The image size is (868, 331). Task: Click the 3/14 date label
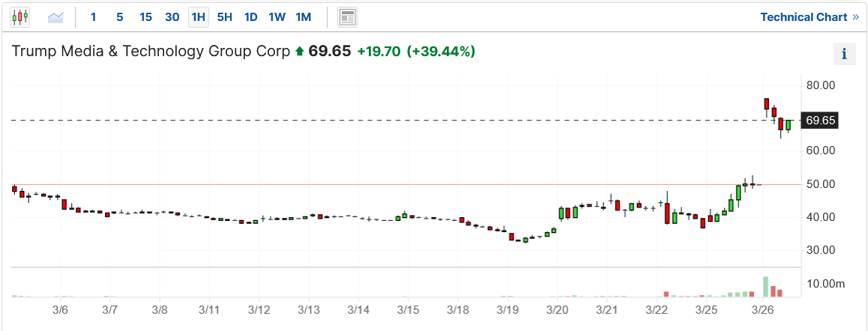click(x=358, y=309)
